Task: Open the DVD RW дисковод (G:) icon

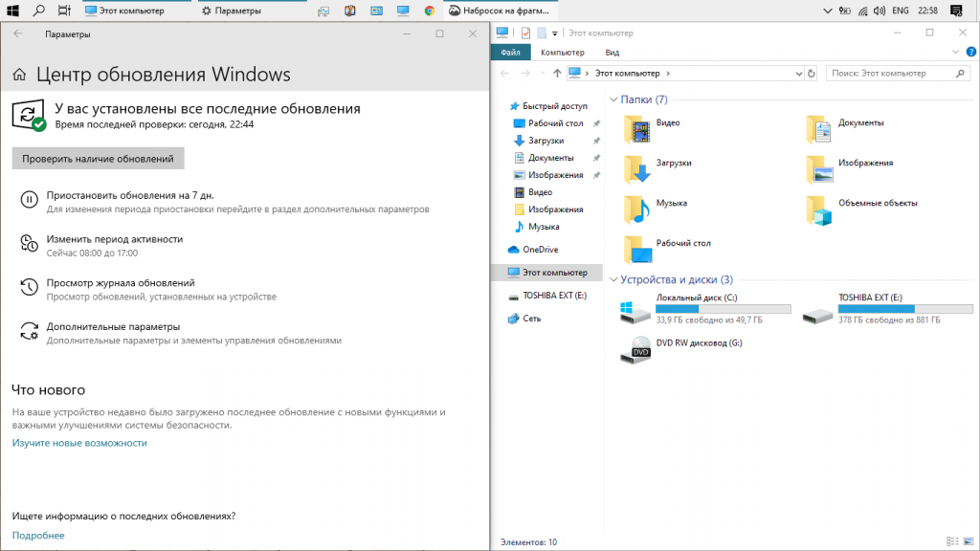Action: coord(635,350)
